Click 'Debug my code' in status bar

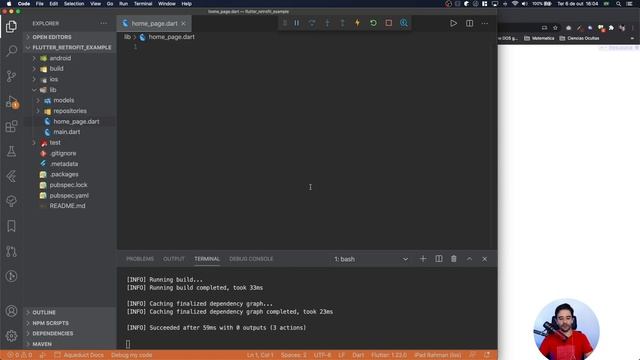131,356
